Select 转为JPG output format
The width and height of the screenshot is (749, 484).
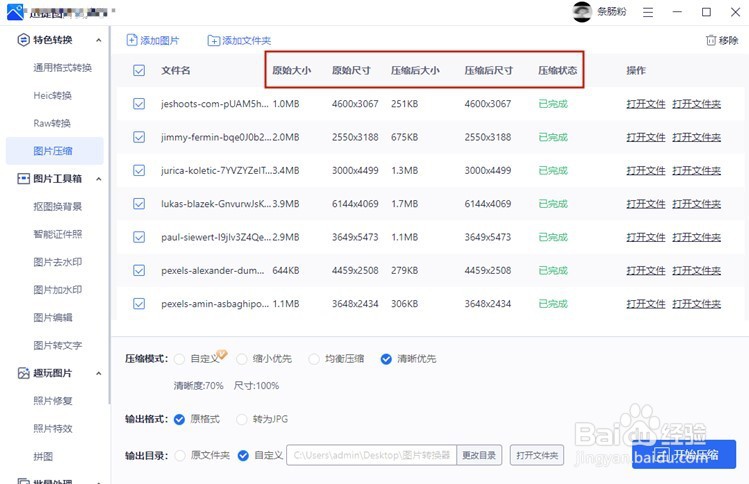(242, 419)
